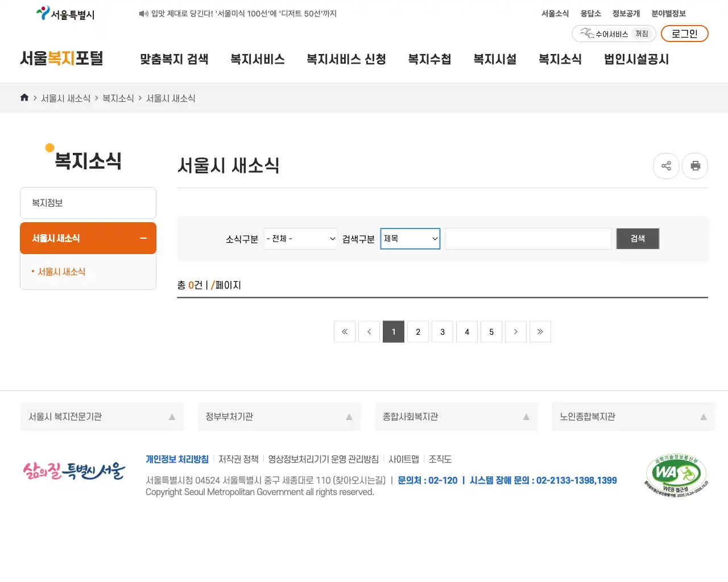Viewport: 728px width, 582px height.
Task: Click the 로그인 button
Action: [x=685, y=34]
